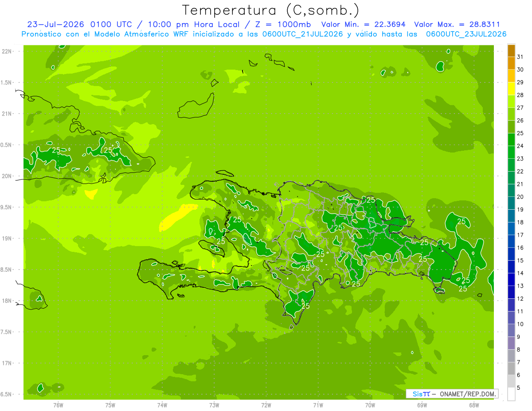The image size is (532, 411).
Task: Click the longitude label "70W"
Action: 370,405
